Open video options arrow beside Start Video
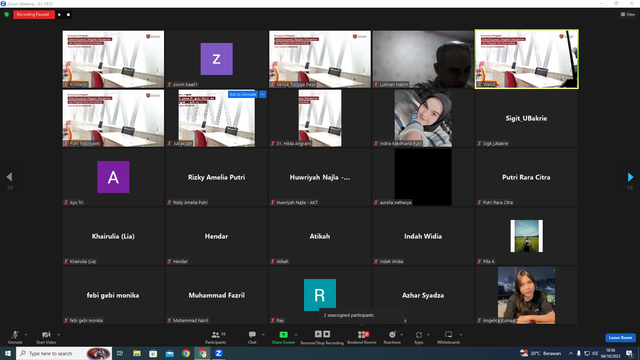The width and height of the screenshot is (640, 360). click(x=59, y=335)
